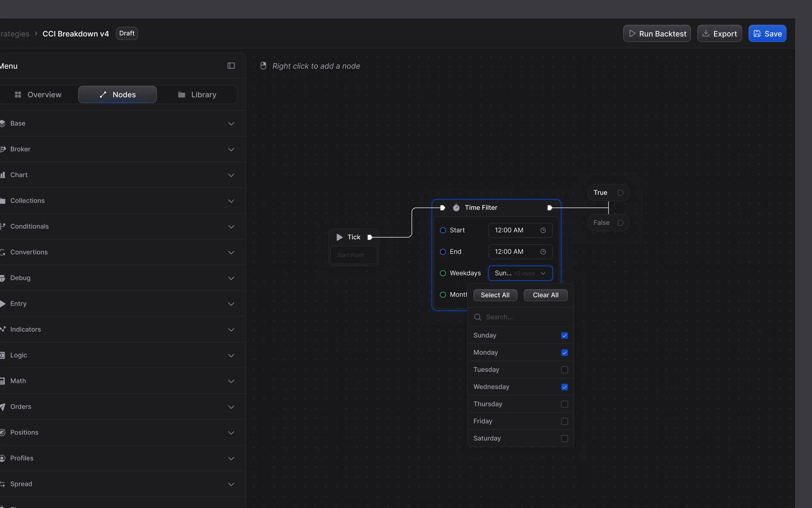Open clock picker for Start time
The width and height of the screenshot is (812, 508).
543,230
